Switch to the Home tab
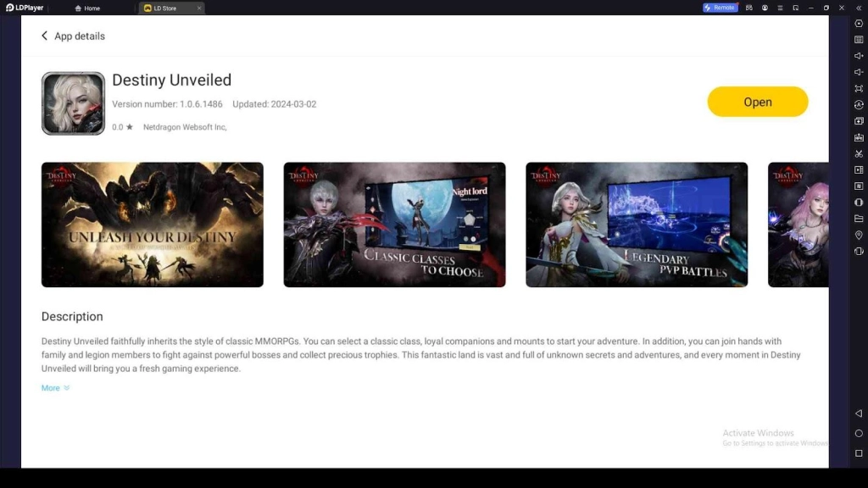 point(87,8)
